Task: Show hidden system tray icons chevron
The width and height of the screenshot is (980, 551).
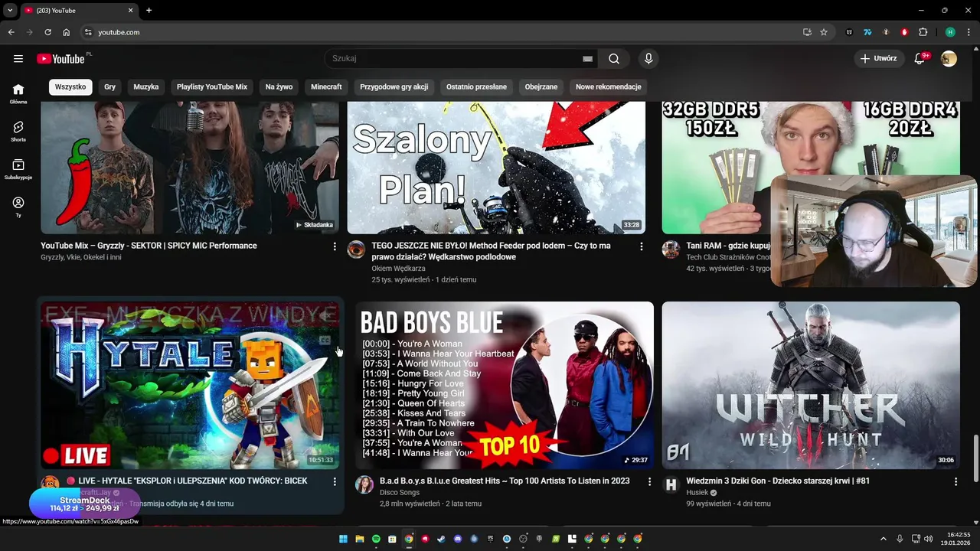Action: coord(883,539)
